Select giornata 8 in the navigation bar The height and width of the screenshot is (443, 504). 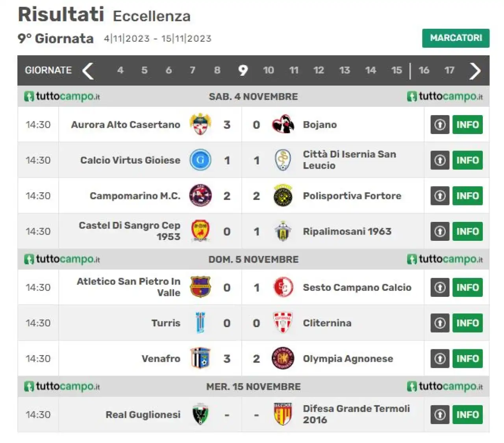217,71
